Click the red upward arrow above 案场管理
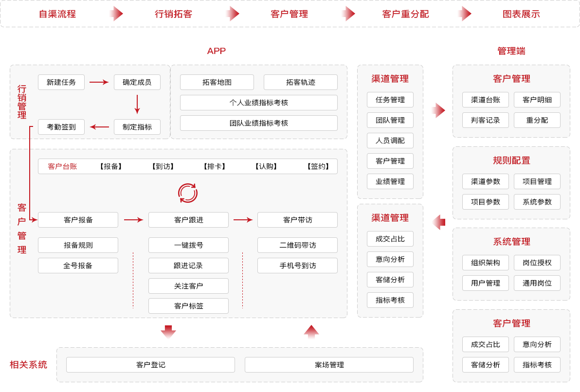The width and height of the screenshot is (580, 392). click(x=311, y=332)
